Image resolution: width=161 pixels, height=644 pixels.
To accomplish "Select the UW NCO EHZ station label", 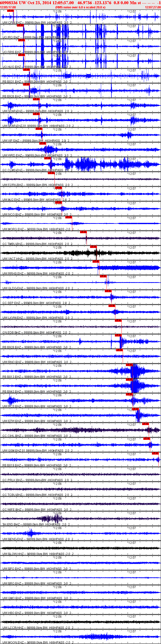I will [37, 215].
